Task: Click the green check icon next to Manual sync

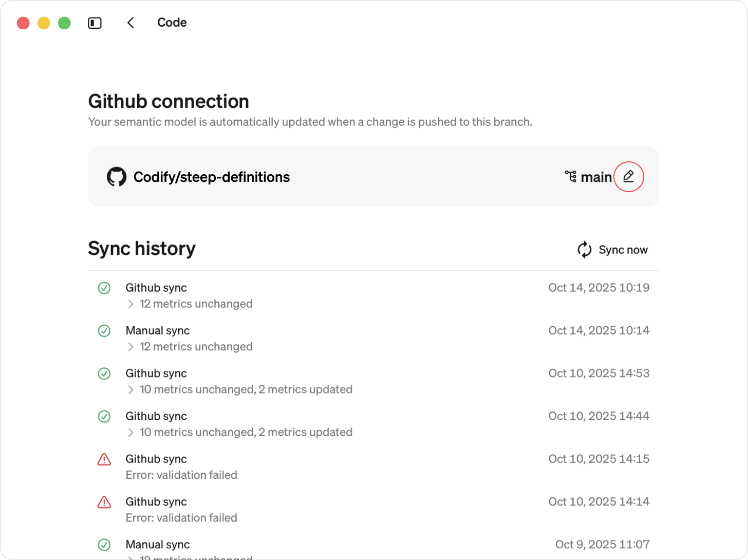Action: tap(104, 331)
